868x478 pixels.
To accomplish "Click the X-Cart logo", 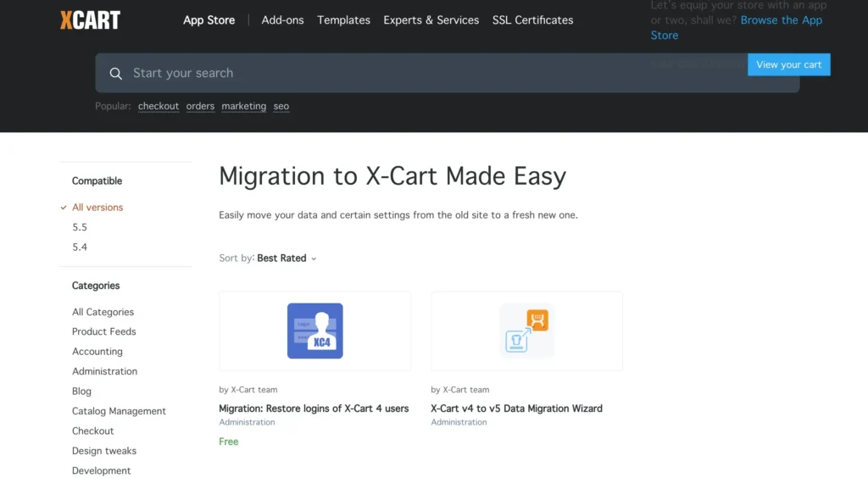I will point(90,20).
